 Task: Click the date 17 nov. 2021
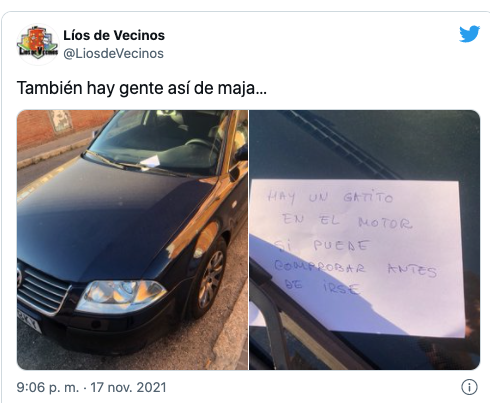pos(128,387)
